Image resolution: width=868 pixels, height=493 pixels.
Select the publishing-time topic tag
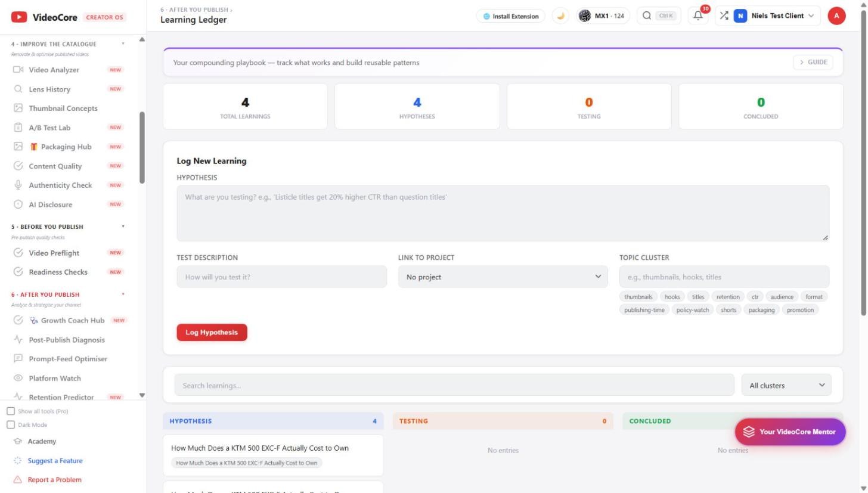tap(644, 310)
